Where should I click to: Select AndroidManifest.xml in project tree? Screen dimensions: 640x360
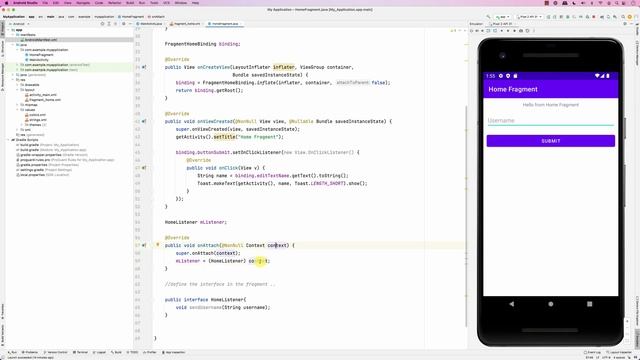pyautogui.click(x=41, y=40)
